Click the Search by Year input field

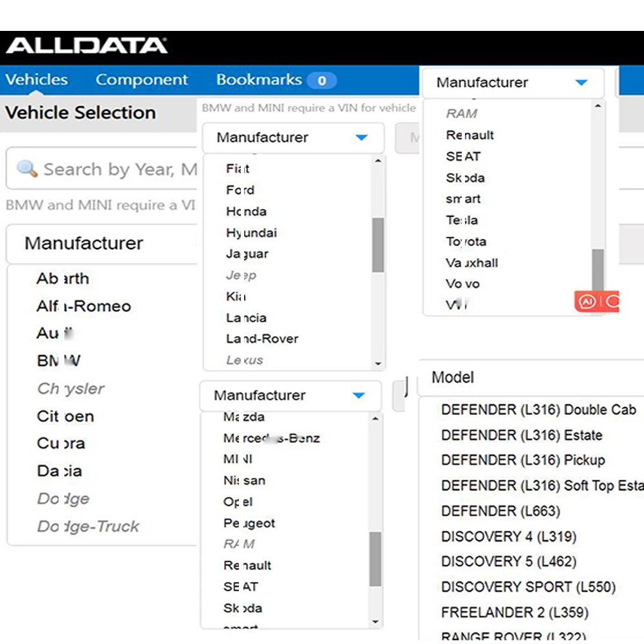click(x=102, y=168)
